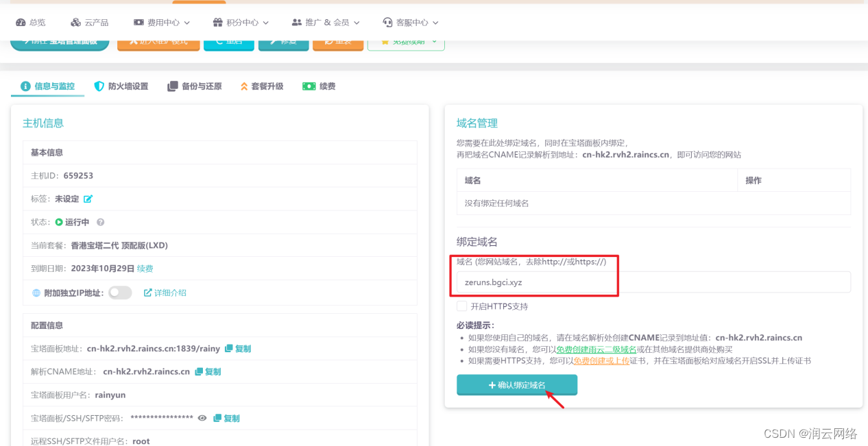Open the 客服中心 support dropdown
The height and width of the screenshot is (446, 868).
pyautogui.click(x=411, y=23)
